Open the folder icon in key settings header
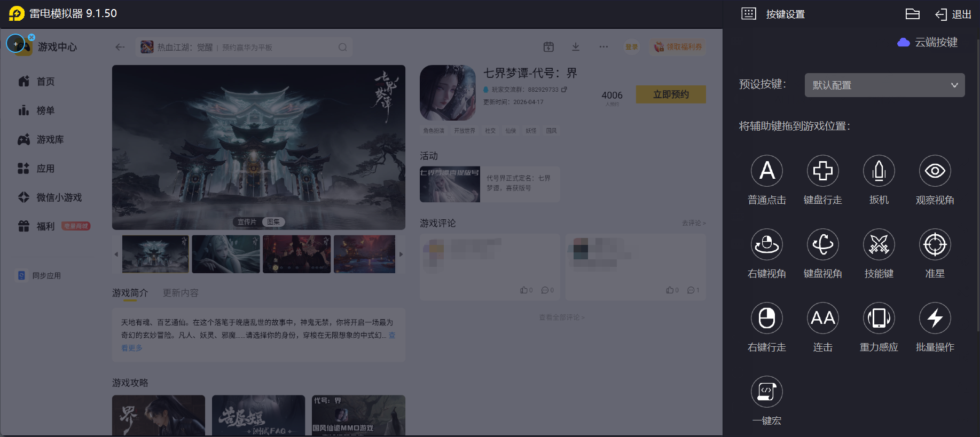 [913, 14]
